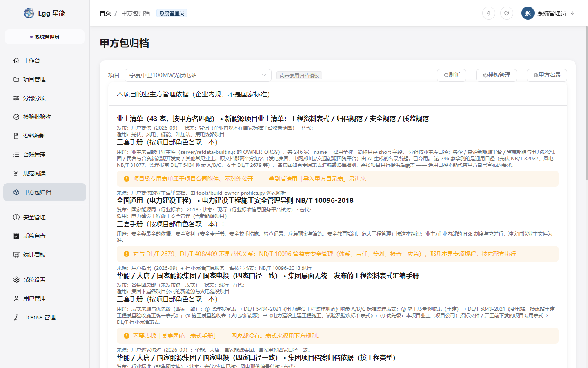Go to 首页 via the breadcrumb
Viewport: 588px width, 368px height.
pos(105,13)
